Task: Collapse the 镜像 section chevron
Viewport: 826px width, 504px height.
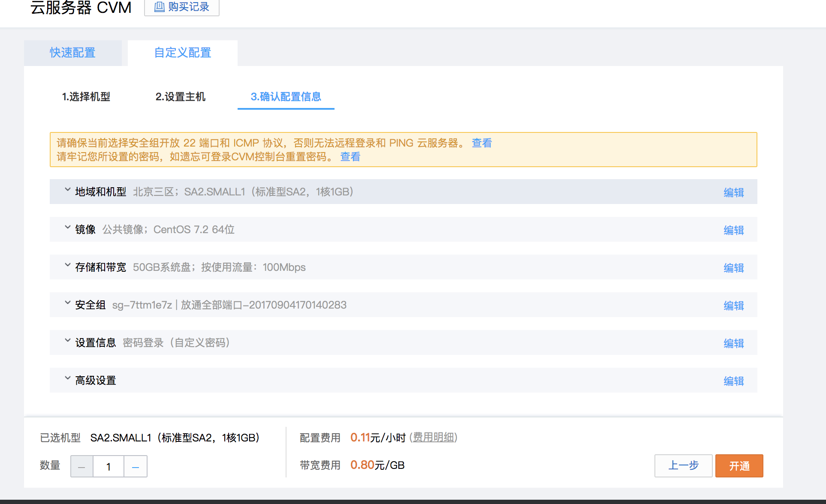Action: [67, 227]
